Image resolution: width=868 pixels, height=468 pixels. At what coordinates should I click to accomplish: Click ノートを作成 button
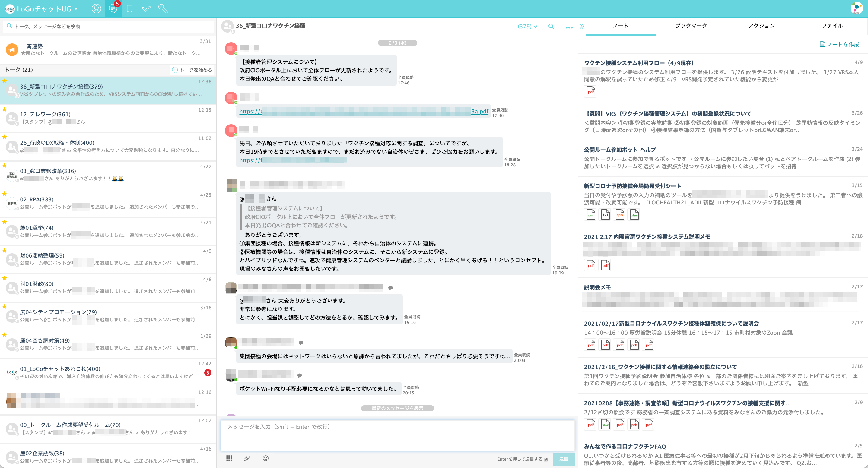pos(839,44)
